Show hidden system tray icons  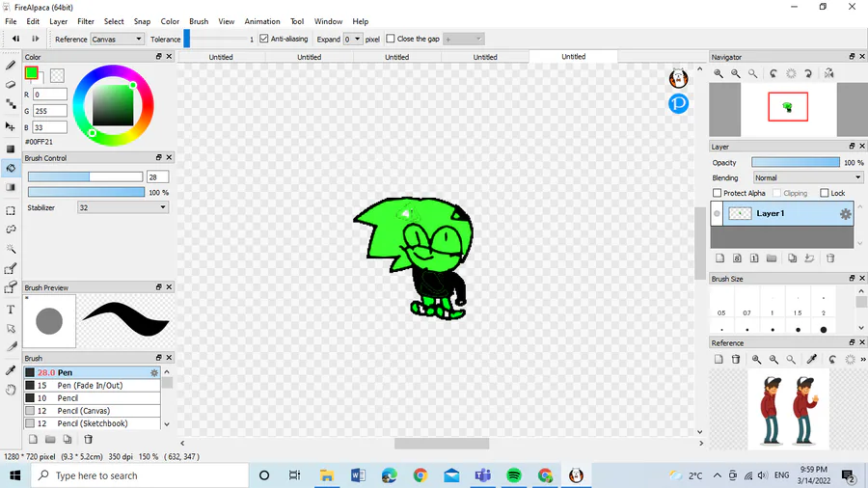(x=718, y=475)
